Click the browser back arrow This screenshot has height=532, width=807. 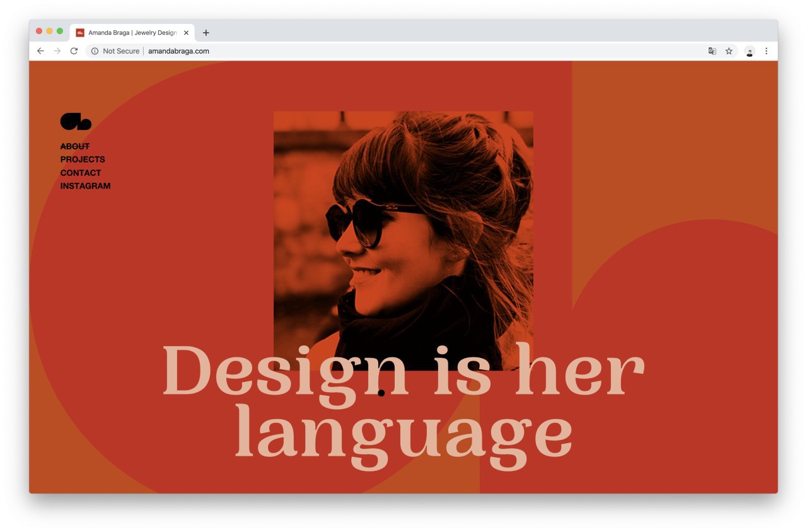[40, 51]
